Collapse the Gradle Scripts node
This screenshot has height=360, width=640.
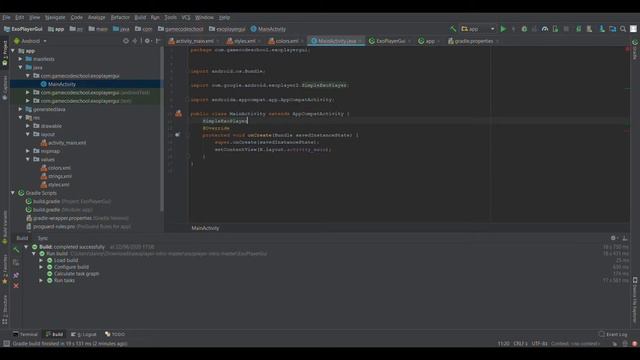pos(13,193)
